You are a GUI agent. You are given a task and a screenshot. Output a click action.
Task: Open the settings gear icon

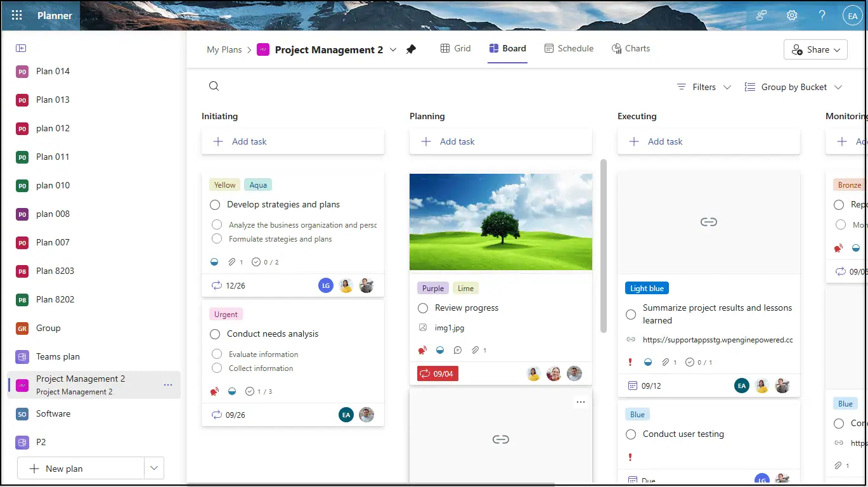coord(792,15)
